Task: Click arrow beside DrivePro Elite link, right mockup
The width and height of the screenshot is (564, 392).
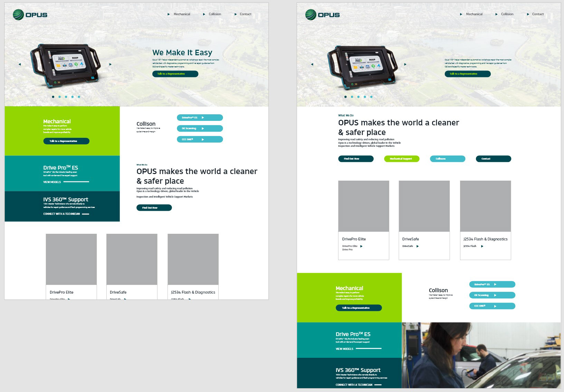Action: pos(362,246)
